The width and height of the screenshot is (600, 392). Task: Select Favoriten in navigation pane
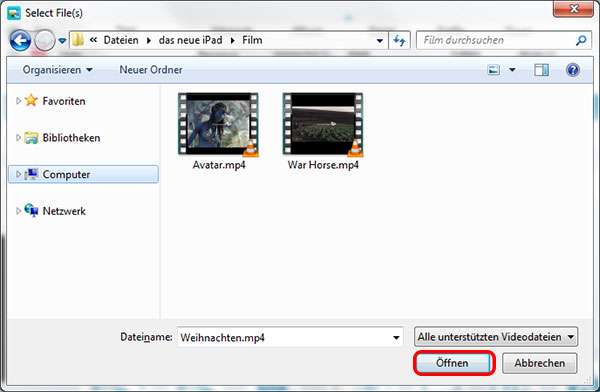pyautogui.click(x=64, y=101)
